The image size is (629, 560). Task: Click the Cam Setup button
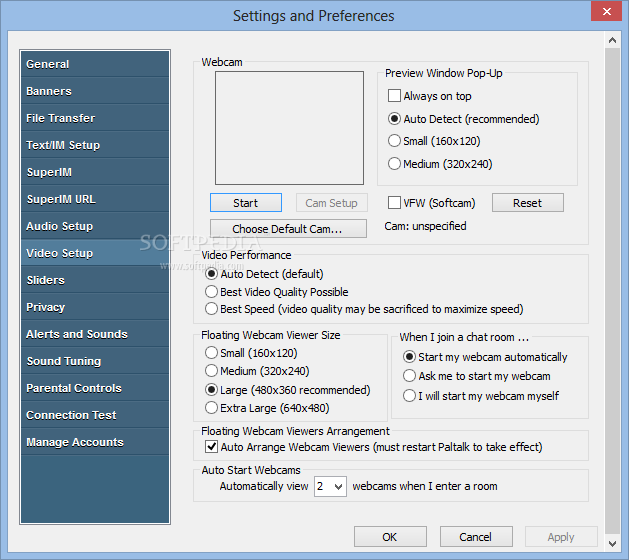tap(331, 203)
